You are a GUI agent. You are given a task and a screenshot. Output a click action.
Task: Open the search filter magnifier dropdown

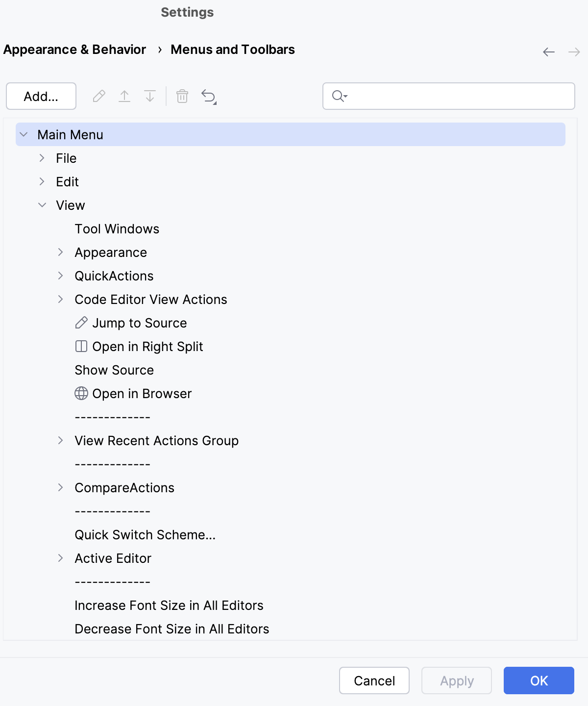pos(339,96)
